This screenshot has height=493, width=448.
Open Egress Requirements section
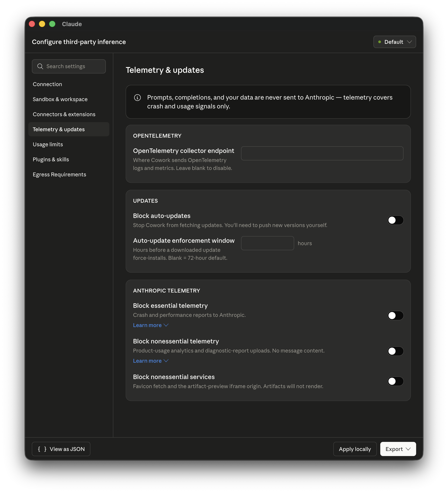[69, 174]
